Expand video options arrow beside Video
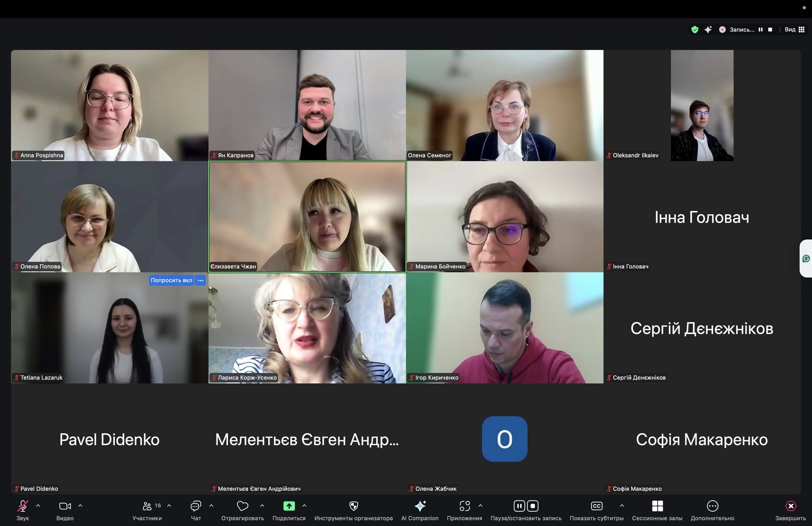Image resolution: width=812 pixels, height=526 pixels. click(x=80, y=506)
